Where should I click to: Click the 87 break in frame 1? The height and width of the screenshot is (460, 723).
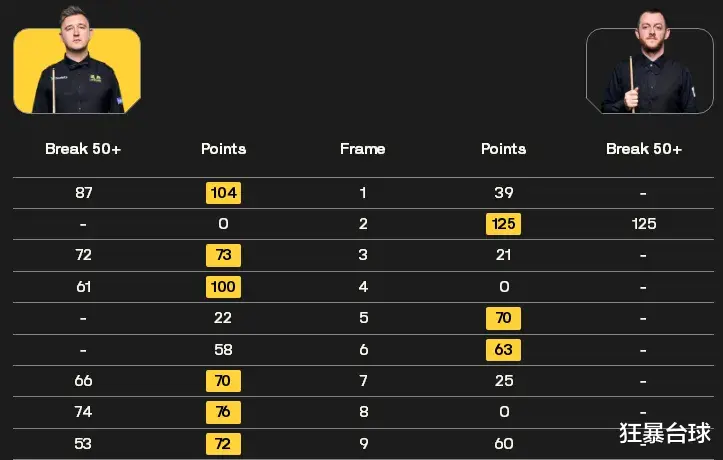pos(83,193)
